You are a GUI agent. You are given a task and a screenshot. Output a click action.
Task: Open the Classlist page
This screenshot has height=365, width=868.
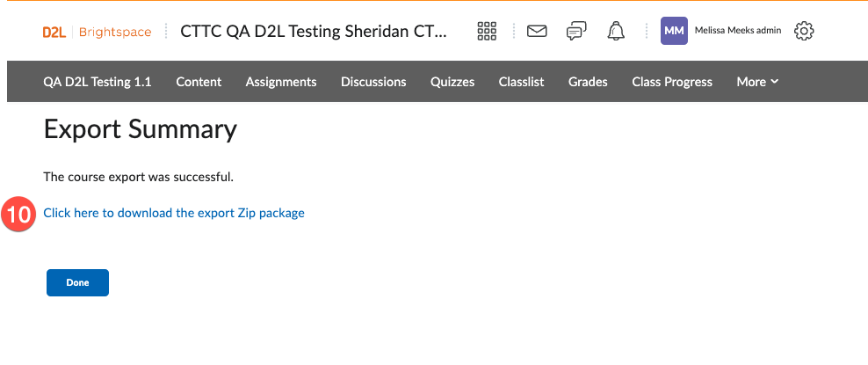[521, 82]
